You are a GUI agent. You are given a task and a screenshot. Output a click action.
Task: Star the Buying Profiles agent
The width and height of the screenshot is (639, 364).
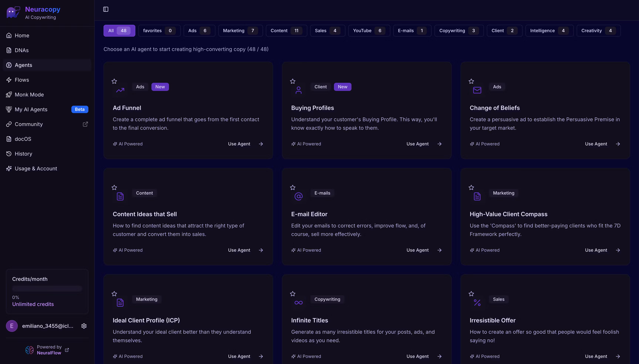(293, 81)
